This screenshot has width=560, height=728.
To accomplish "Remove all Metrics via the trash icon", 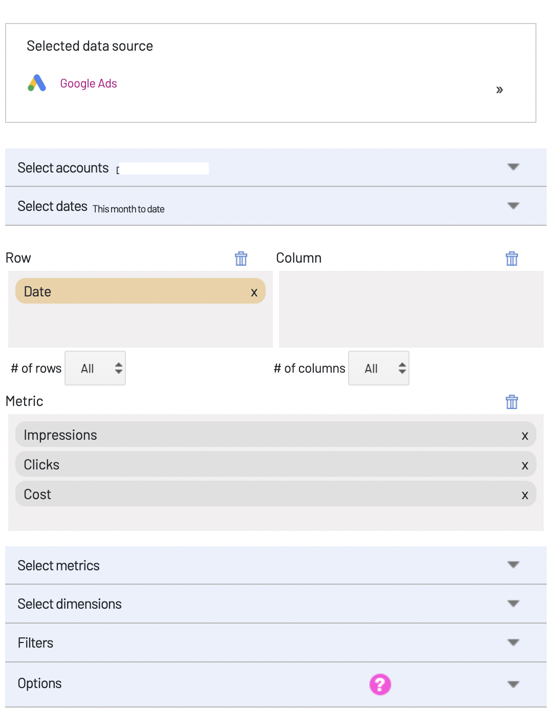I will 511,402.
